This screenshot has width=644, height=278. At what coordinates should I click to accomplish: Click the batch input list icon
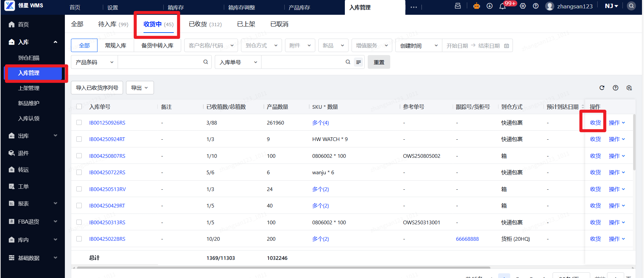click(x=359, y=62)
